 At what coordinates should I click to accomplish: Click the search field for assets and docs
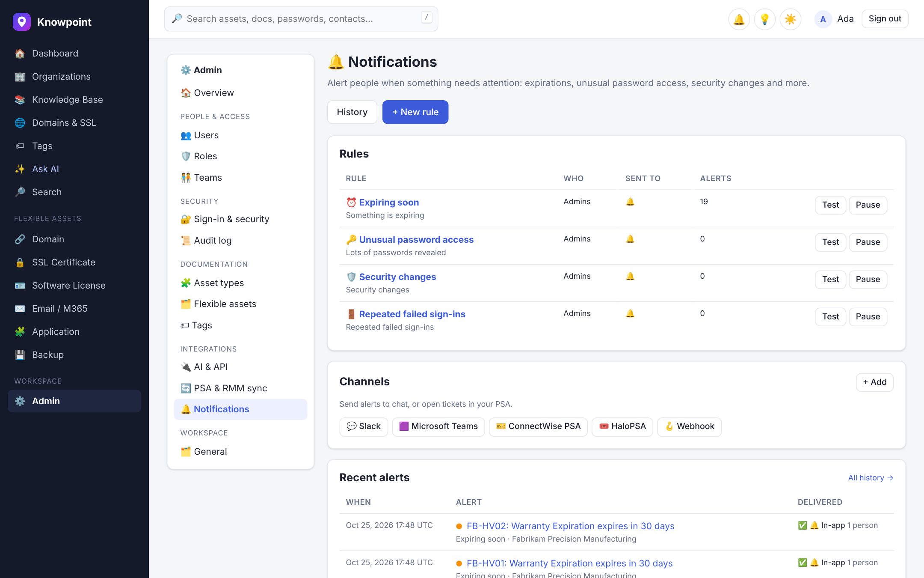pyautogui.click(x=301, y=19)
